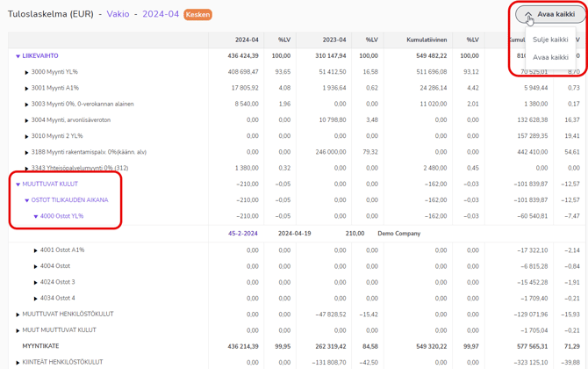
Task: Open the Avaa kaikki dropdown button
Action: [x=549, y=14]
